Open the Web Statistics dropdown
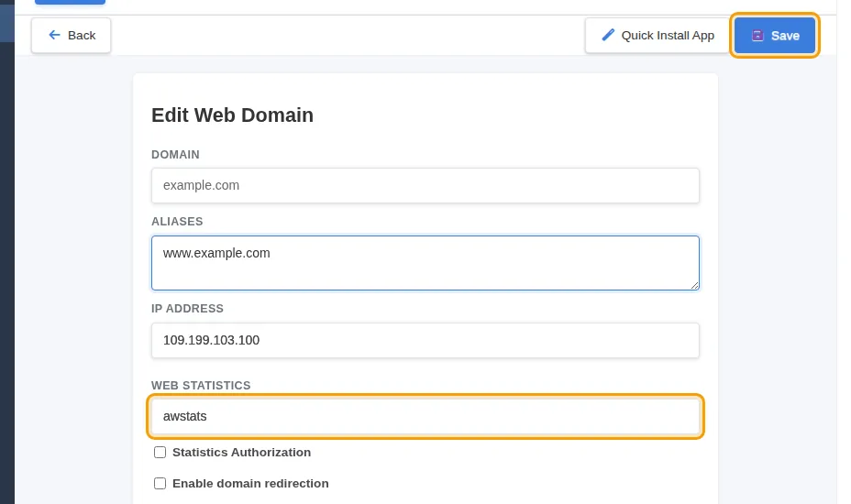 (x=425, y=416)
